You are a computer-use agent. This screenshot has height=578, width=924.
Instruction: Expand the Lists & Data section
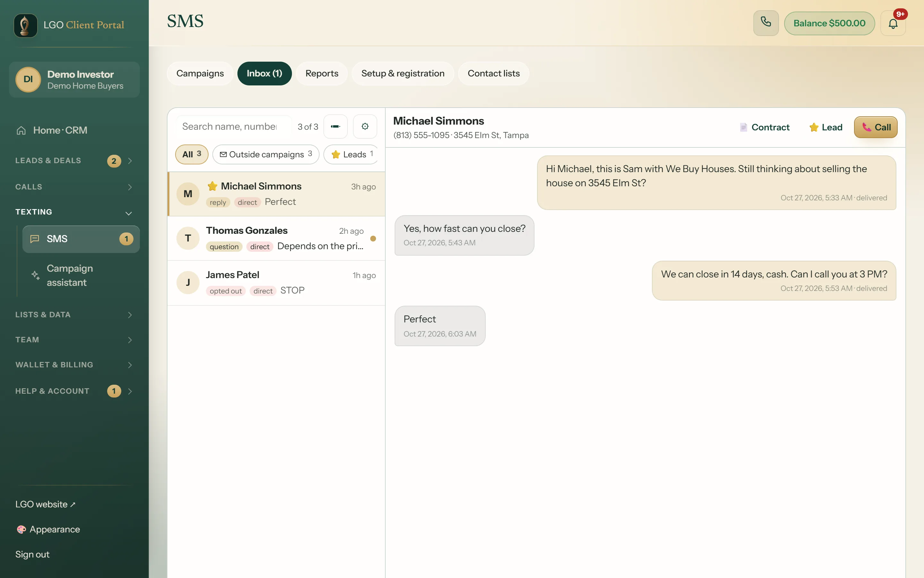point(130,315)
